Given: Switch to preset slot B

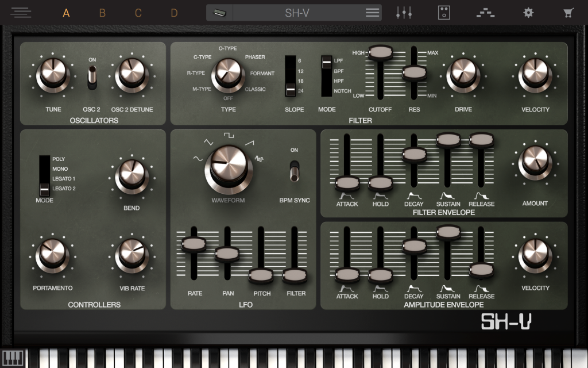Looking at the screenshot, I should 102,12.
